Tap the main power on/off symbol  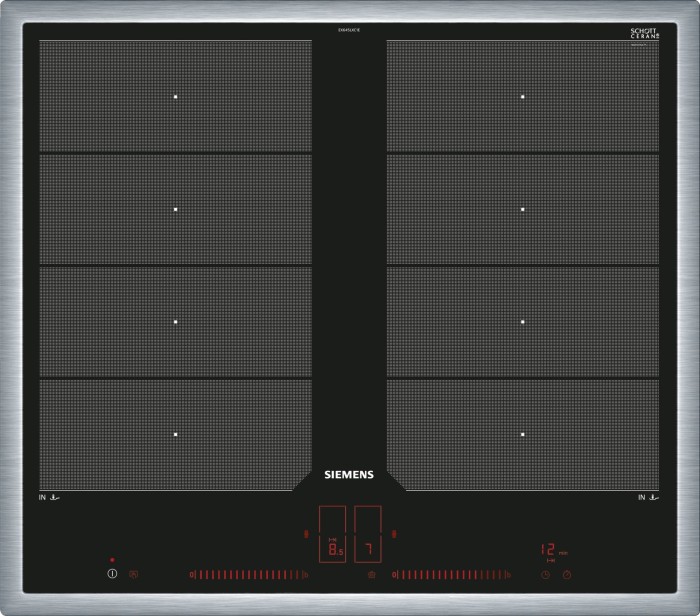(x=112, y=574)
